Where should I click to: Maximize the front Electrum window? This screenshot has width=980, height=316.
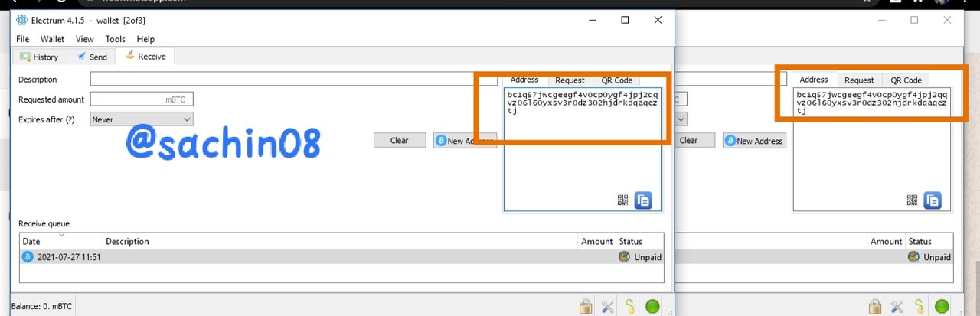click(625, 20)
